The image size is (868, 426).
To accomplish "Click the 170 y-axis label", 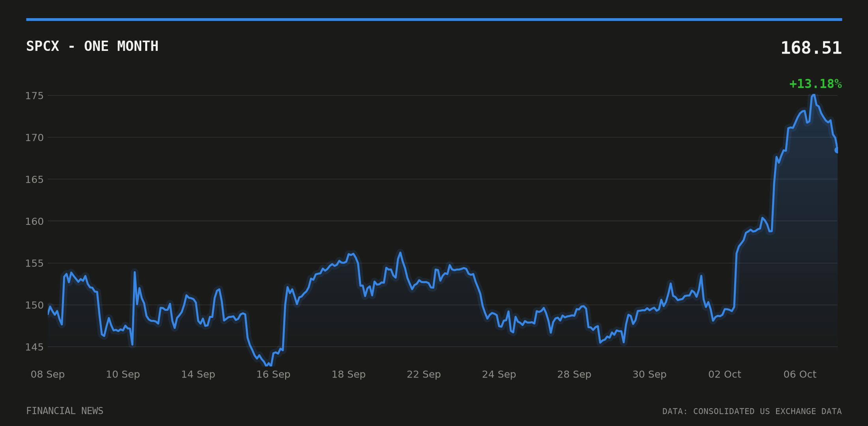I will click(x=34, y=138).
